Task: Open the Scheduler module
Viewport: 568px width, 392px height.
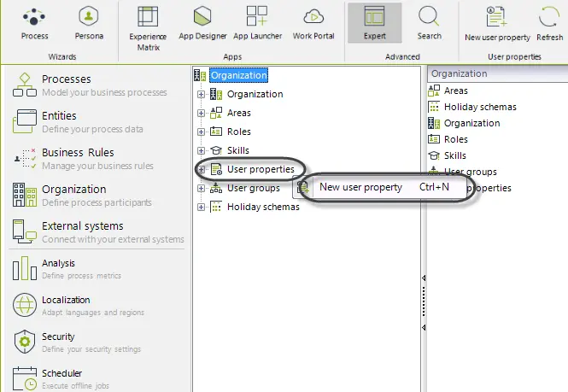Action: [61, 378]
